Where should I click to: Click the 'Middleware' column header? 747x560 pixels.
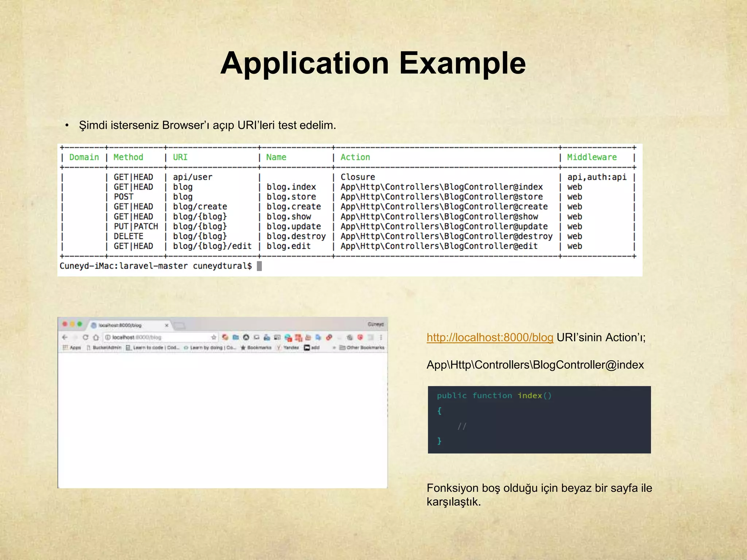coord(592,157)
